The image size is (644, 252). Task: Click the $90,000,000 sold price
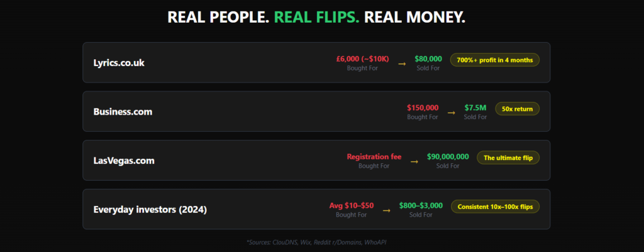448,156
